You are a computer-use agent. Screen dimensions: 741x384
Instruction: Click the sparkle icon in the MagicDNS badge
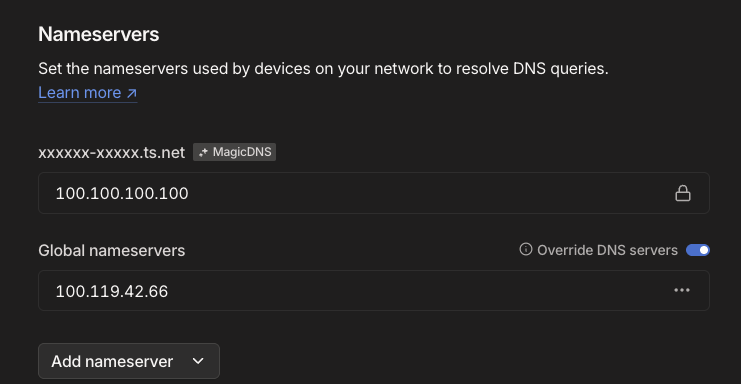click(203, 152)
